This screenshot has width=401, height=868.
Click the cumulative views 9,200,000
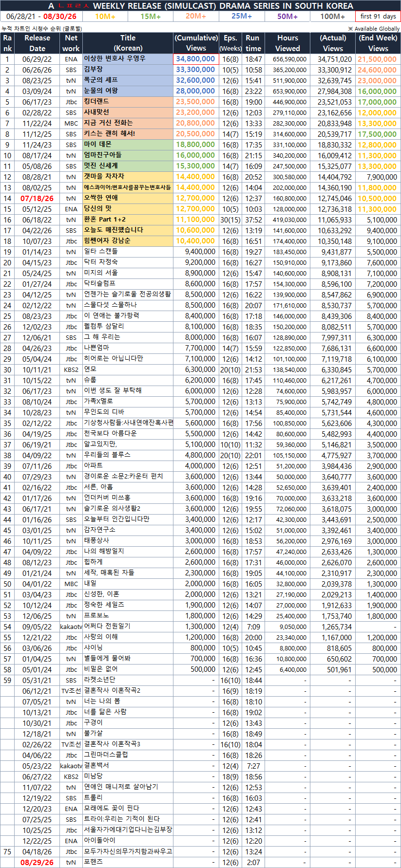[200, 262]
